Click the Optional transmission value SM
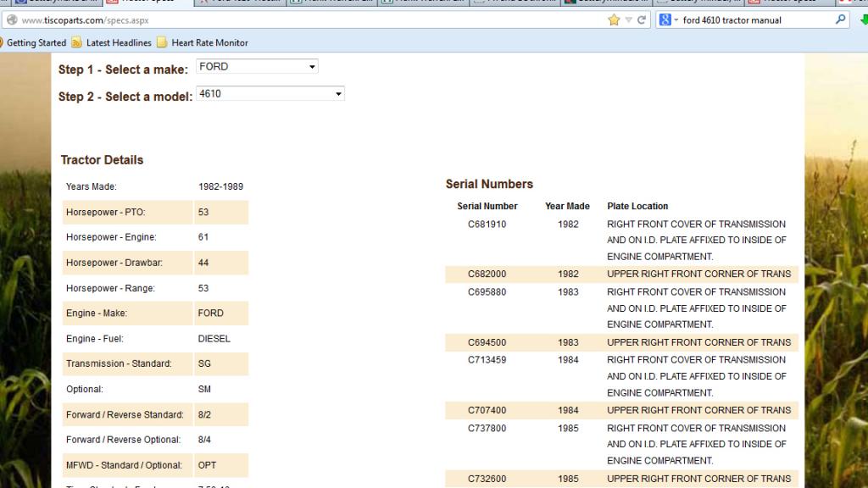Screen dimensions: 868x488 pos(204,389)
